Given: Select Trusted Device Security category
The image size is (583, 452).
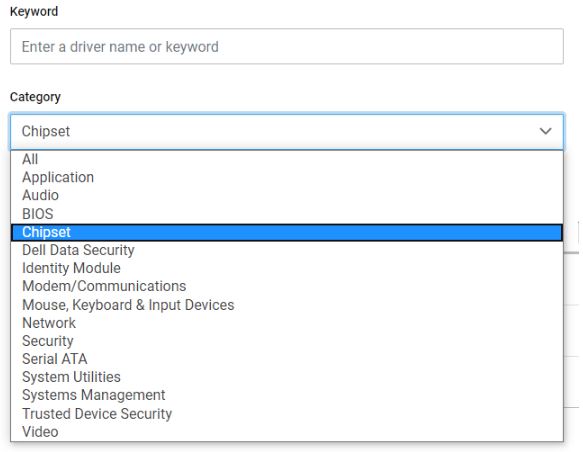Looking at the screenshot, I should point(287,414).
